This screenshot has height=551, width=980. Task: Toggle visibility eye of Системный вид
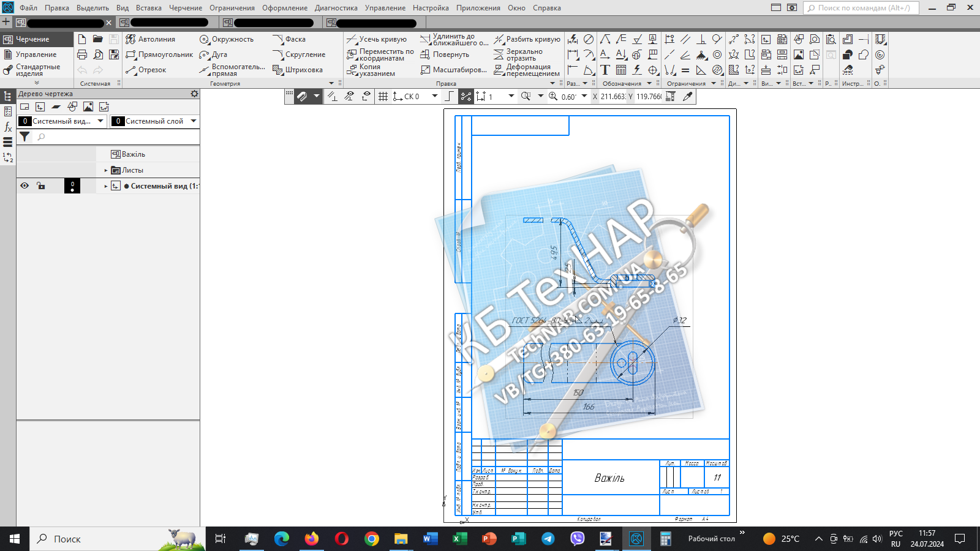tap(24, 186)
